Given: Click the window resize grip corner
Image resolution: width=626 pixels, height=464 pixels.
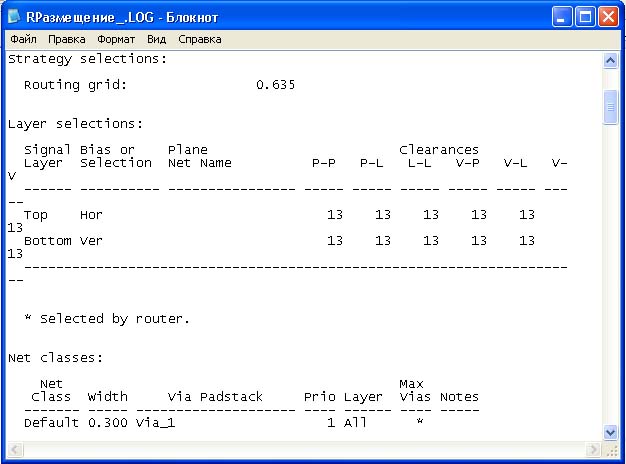Looking at the screenshot, I should click(x=611, y=450).
